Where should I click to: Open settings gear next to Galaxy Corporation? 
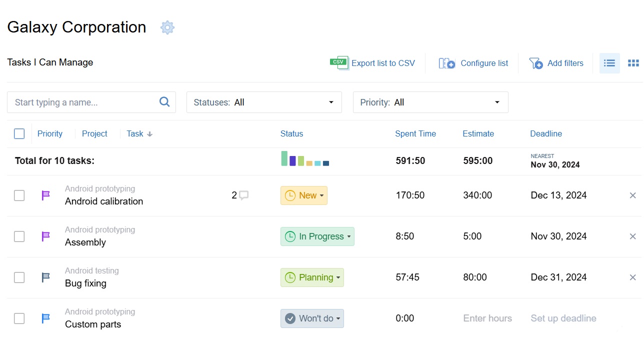pos(167,27)
